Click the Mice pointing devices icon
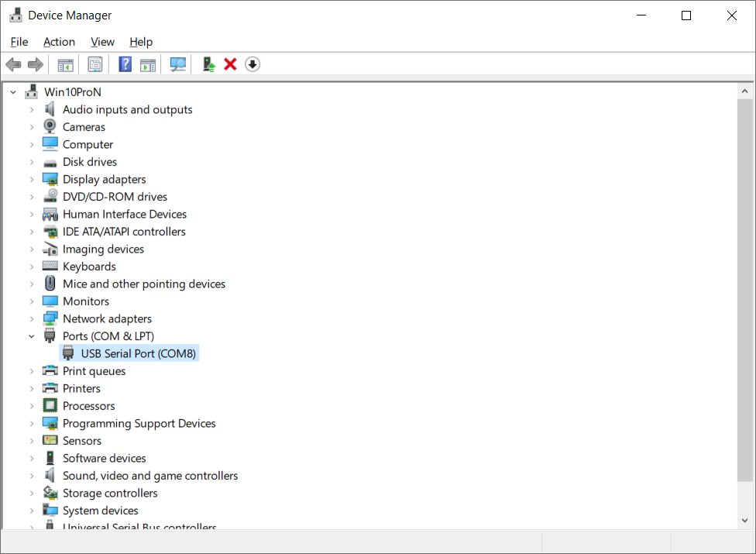 (x=50, y=283)
